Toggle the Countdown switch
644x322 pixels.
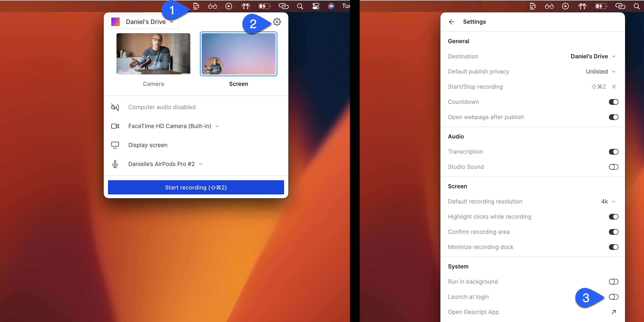pyautogui.click(x=613, y=102)
